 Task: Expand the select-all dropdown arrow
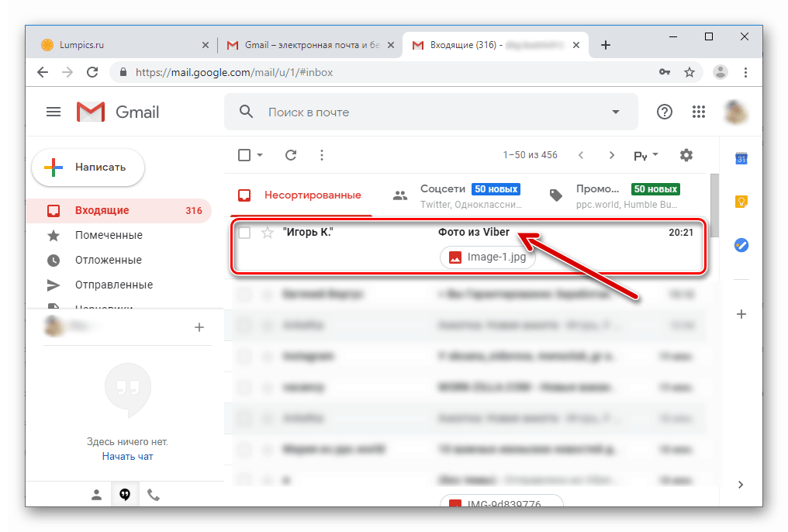click(260, 155)
